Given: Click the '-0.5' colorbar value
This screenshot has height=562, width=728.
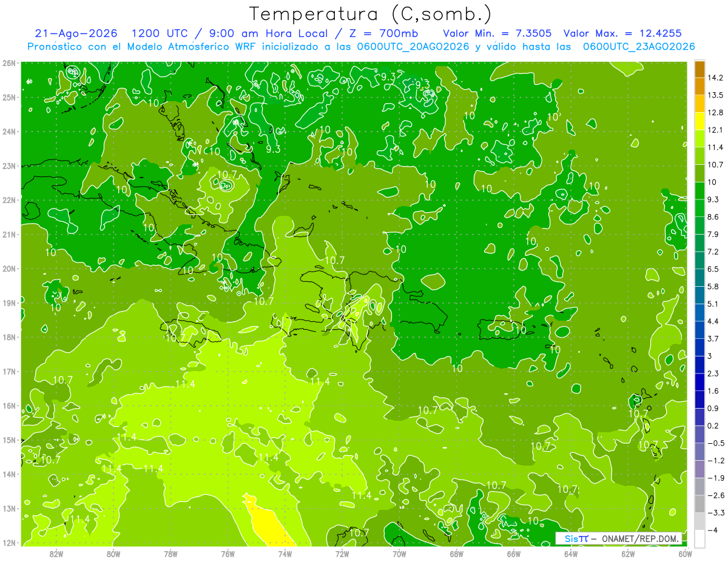Looking at the screenshot, I should (x=715, y=443).
